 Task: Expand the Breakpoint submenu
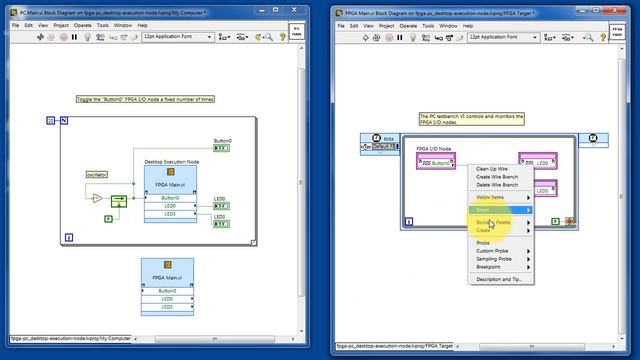(501, 267)
